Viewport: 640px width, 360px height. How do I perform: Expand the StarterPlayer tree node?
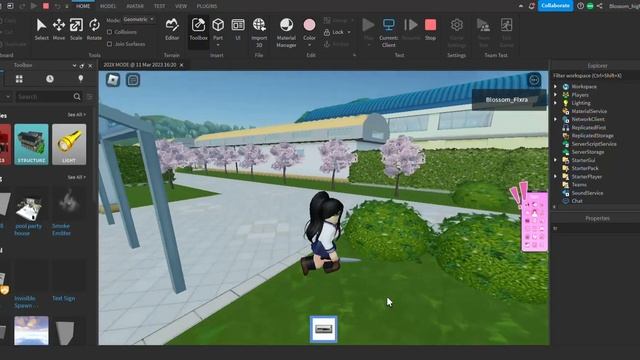pyautogui.click(x=555, y=176)
